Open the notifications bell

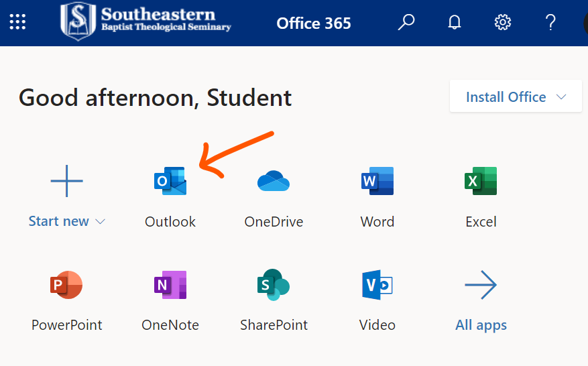click(455, 22)
